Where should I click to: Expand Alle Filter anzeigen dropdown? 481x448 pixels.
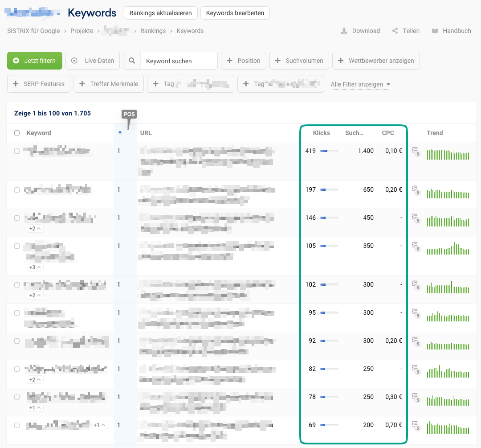(x=360, y=84)
